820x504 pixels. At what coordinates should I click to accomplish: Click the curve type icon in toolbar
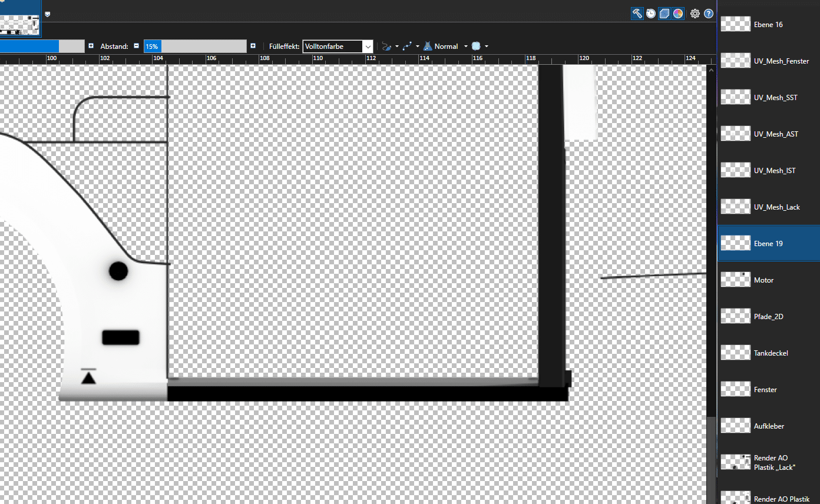(x=407, y=47)
